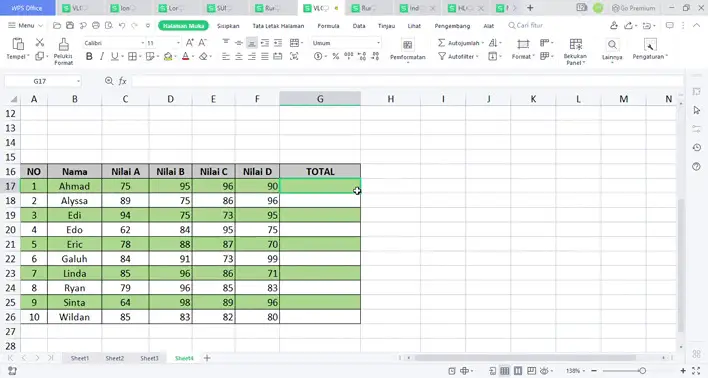Click the fx insert function icon
708x378 pixels.
pos(122,81)
